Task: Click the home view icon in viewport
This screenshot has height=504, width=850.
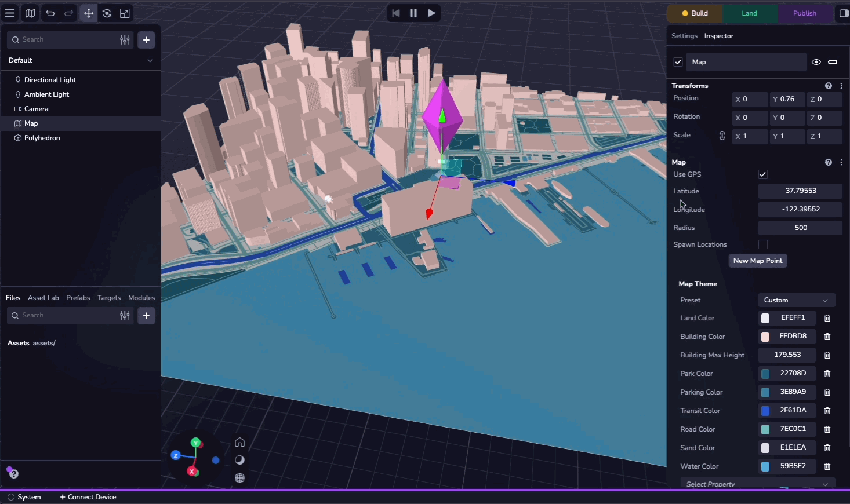Action: pos(239,443)
